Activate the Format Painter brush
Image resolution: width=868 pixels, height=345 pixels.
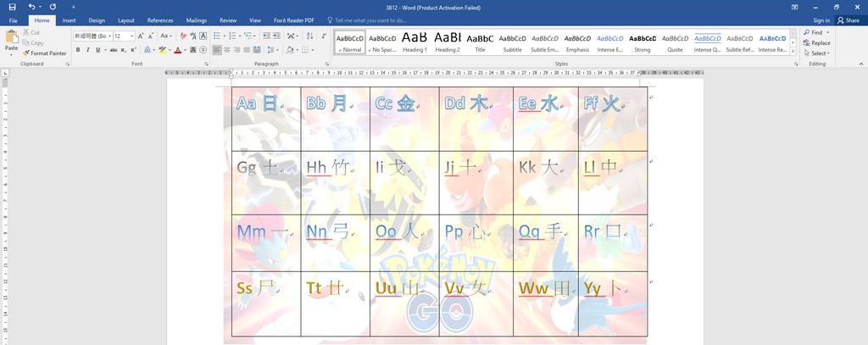coord(26,53)
